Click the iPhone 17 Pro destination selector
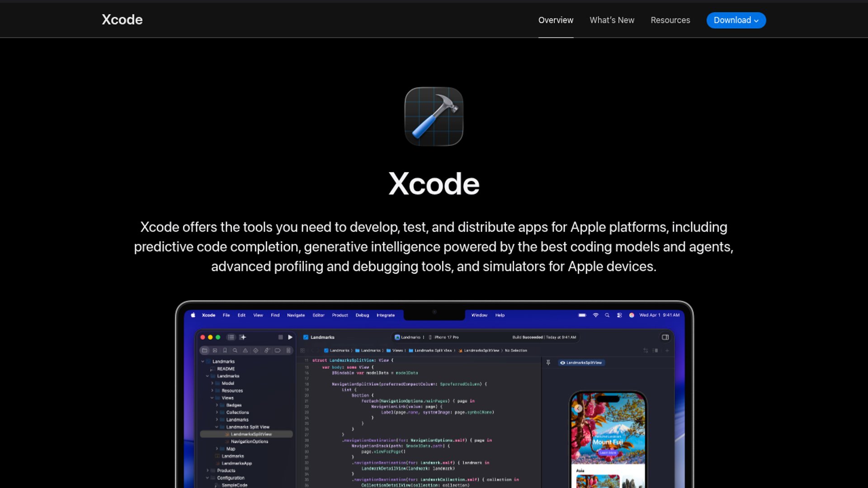 click(443, 337)
